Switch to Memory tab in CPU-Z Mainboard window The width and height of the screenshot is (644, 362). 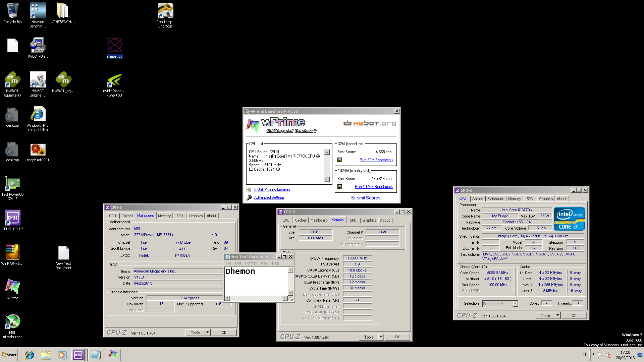click(x=164, y=216)
